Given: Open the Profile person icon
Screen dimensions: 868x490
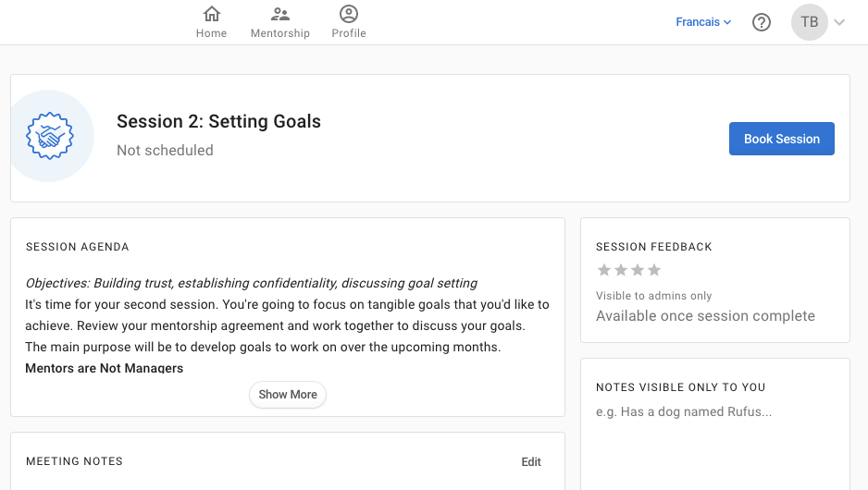Looking at the screenshot, I should (x=349, y=14).
